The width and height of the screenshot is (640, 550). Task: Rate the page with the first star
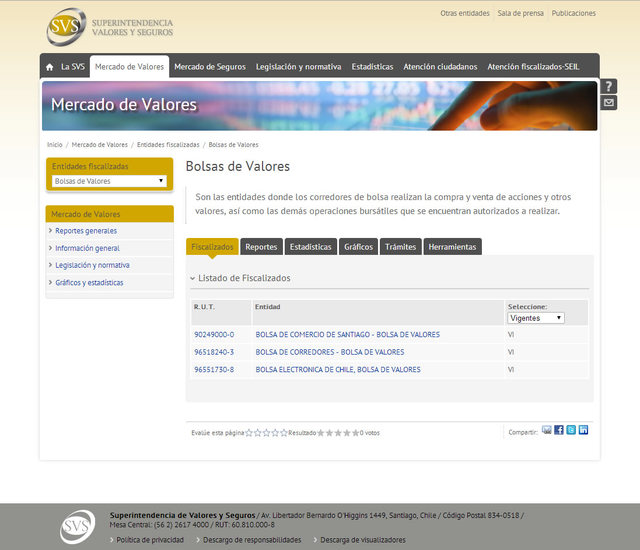click(x=249, y=433)
